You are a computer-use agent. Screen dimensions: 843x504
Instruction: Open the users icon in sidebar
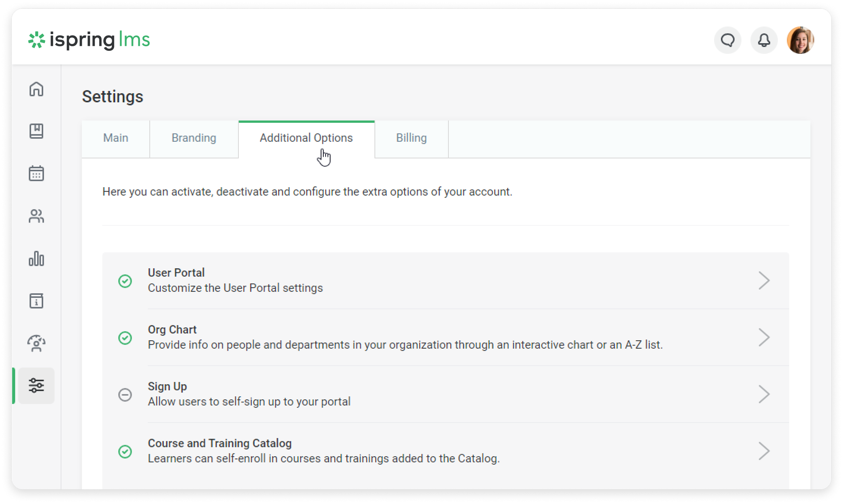36,216
